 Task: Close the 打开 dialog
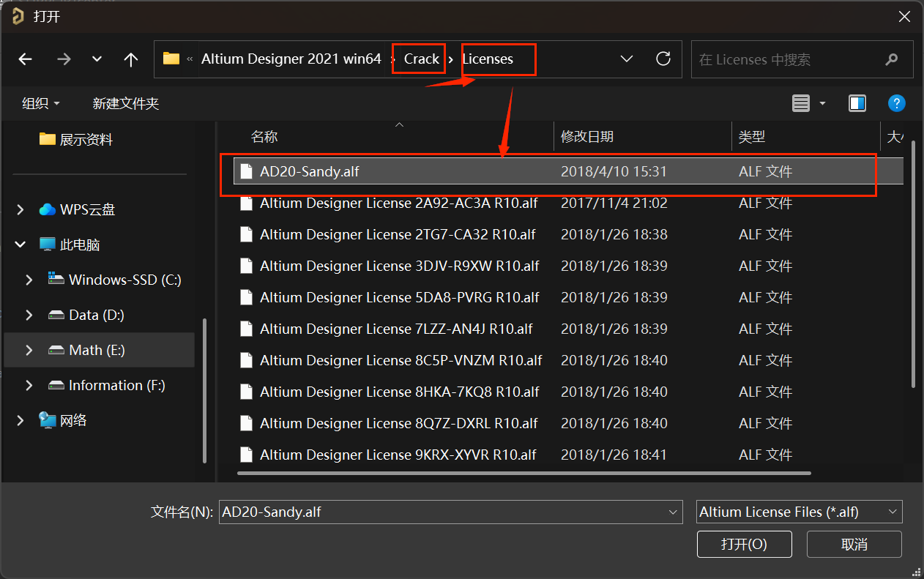tap(904, 16)
